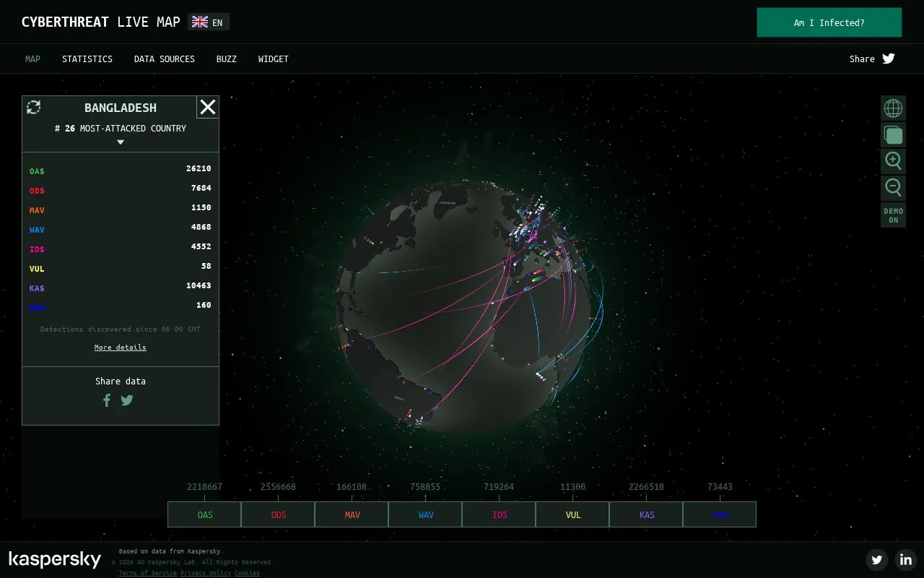
Task: Toggle the dark blue last filter in bottom bar
Action: [720, 514]
